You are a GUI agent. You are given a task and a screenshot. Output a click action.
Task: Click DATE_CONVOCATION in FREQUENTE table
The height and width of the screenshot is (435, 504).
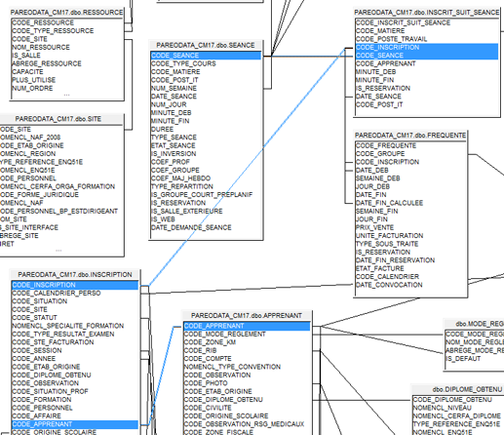click(389, 285)
